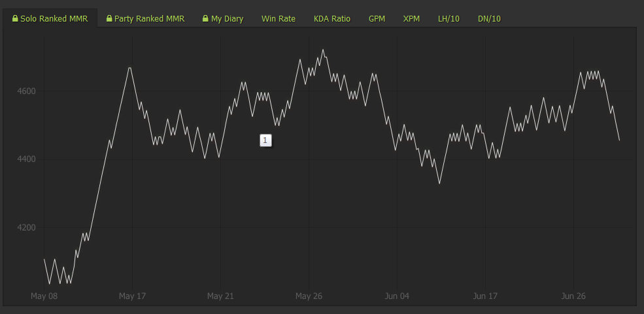Click the diary marker labeled 1
Viewport: 644px width, 314px height.
pos(265,140)
